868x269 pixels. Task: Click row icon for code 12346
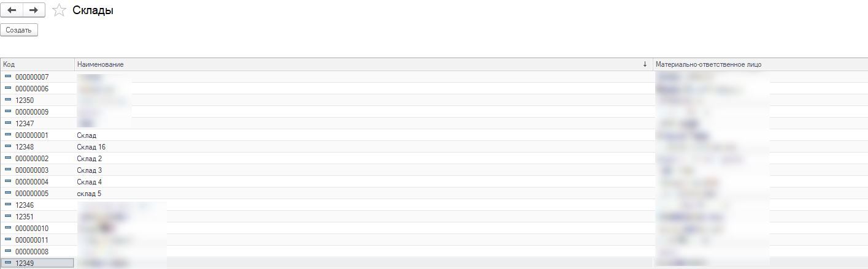pyautogui.click(x=8, y=205)
